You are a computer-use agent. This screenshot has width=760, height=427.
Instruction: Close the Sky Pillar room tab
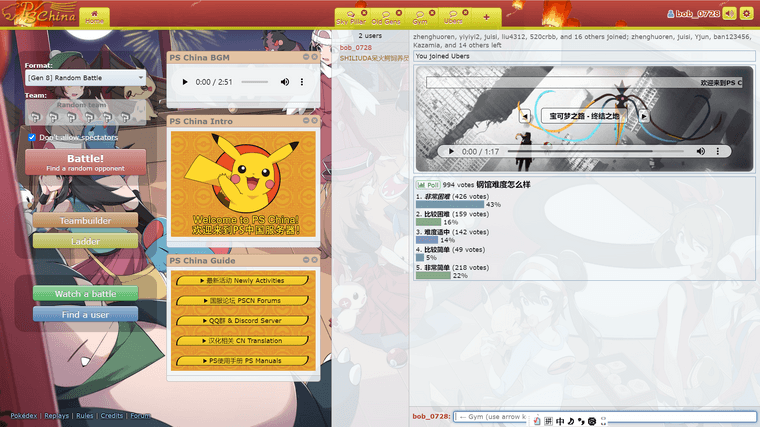click(362, 12)
